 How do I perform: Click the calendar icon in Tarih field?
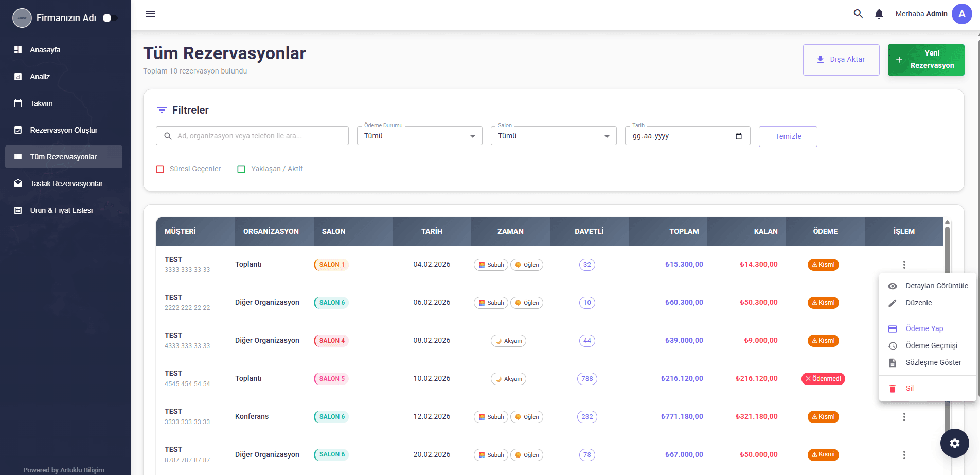[739, 136]
